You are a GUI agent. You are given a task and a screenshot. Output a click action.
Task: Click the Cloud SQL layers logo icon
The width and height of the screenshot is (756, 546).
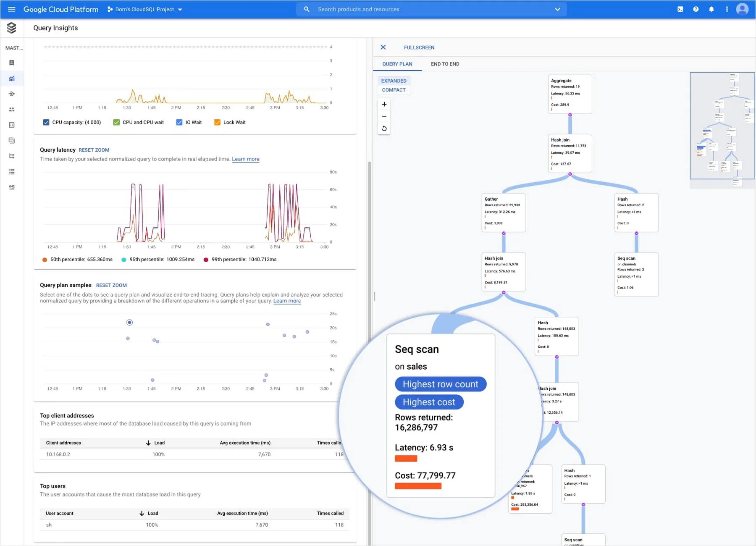tap(11, 28)
